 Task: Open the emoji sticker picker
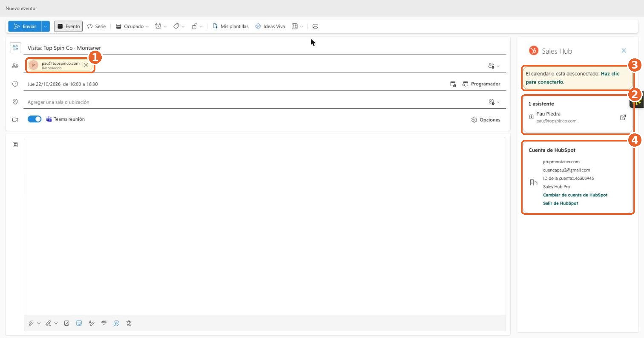[x=79, y=323]
